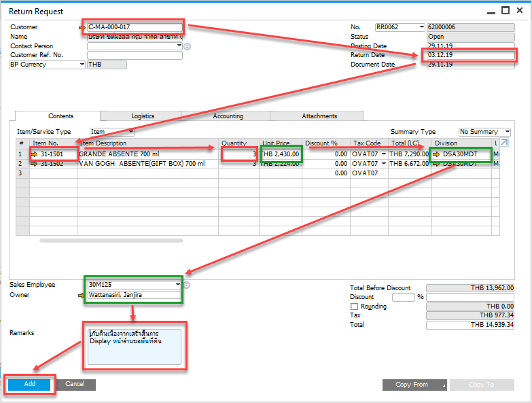Click the Total field THB 14,939.34
Screen dimensions: 532x403
[x=470, y=325]
